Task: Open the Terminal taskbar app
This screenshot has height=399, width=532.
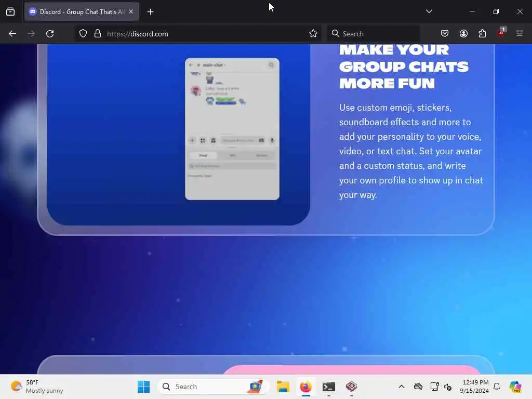Action: pos(329,387)
